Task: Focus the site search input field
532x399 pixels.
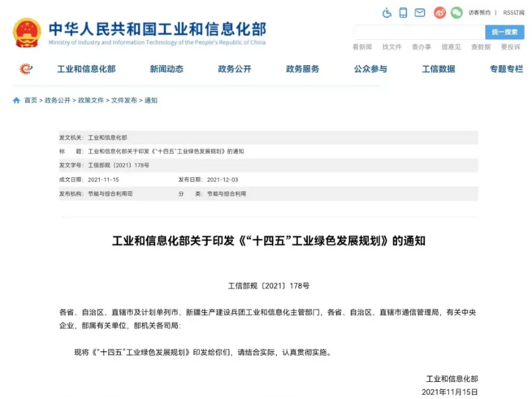Action: [x=418, y=32]
